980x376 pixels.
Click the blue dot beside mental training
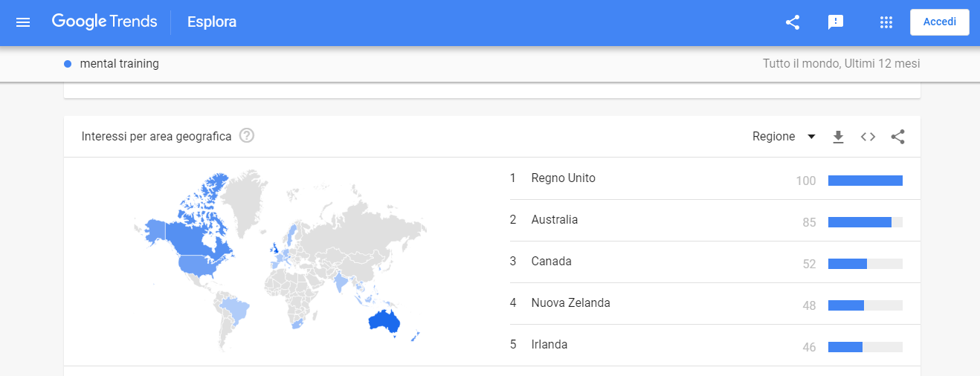pos(68,64)
